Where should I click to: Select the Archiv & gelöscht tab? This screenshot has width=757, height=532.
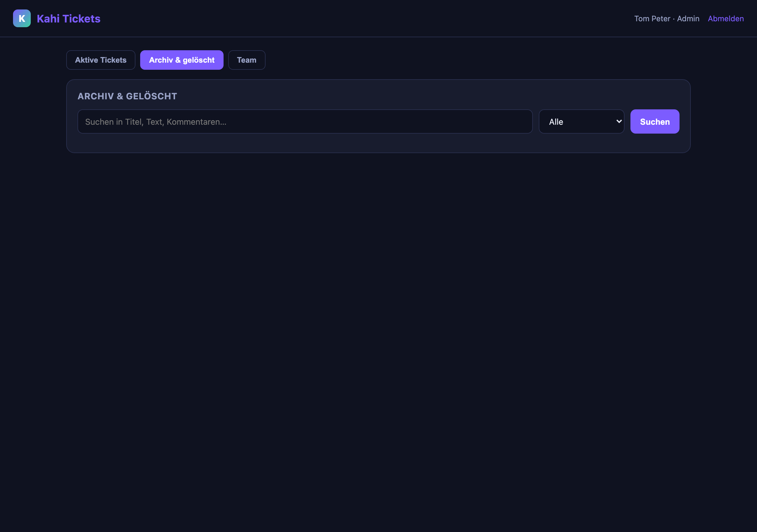[x=182, y=60]
